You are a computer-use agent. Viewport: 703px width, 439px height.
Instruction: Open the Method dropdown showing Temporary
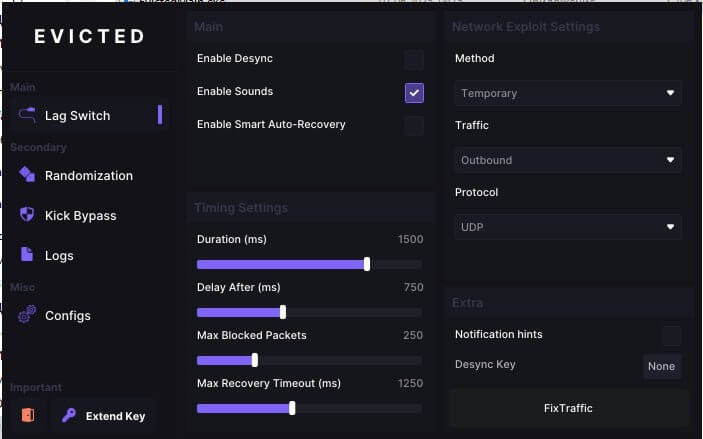point(567,93)
